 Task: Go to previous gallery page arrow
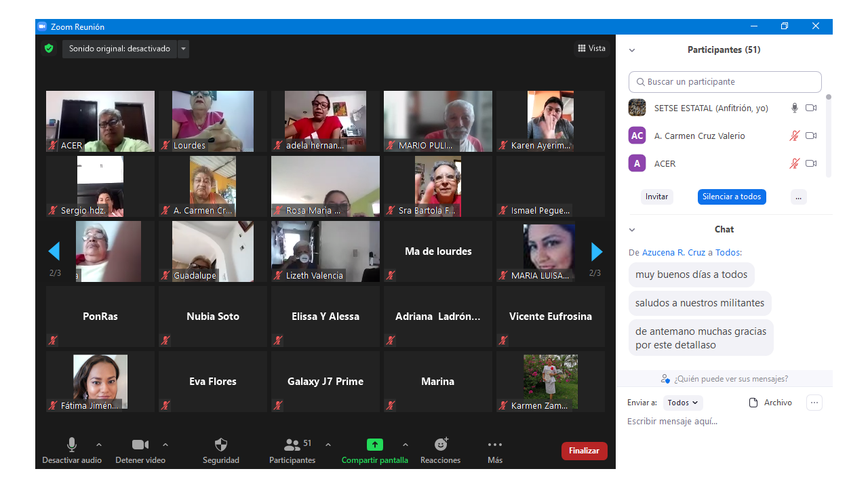click(x=54, y=251)
